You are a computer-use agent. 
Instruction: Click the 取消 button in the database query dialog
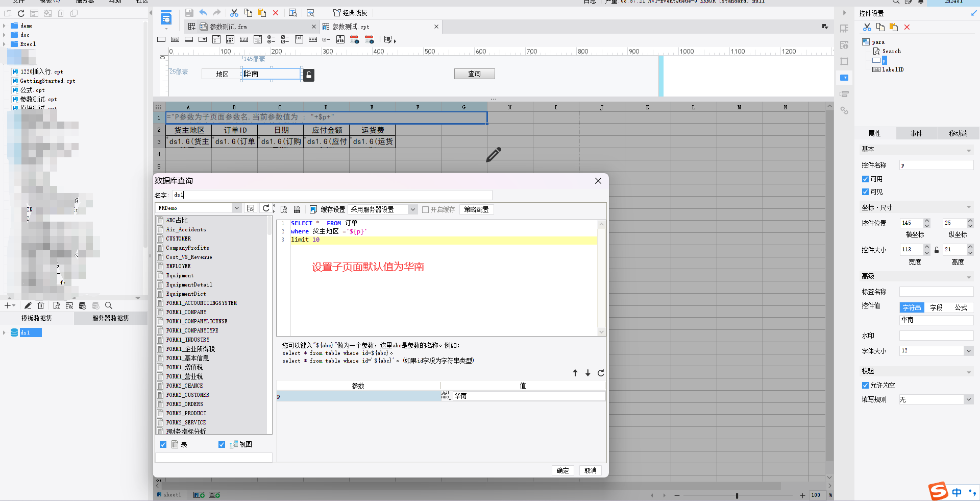point(590,470)
